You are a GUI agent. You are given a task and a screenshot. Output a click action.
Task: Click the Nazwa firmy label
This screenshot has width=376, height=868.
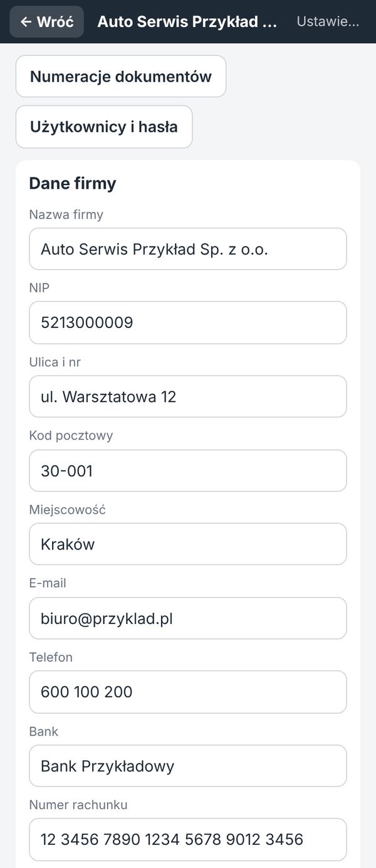click(x=66, y=214)
